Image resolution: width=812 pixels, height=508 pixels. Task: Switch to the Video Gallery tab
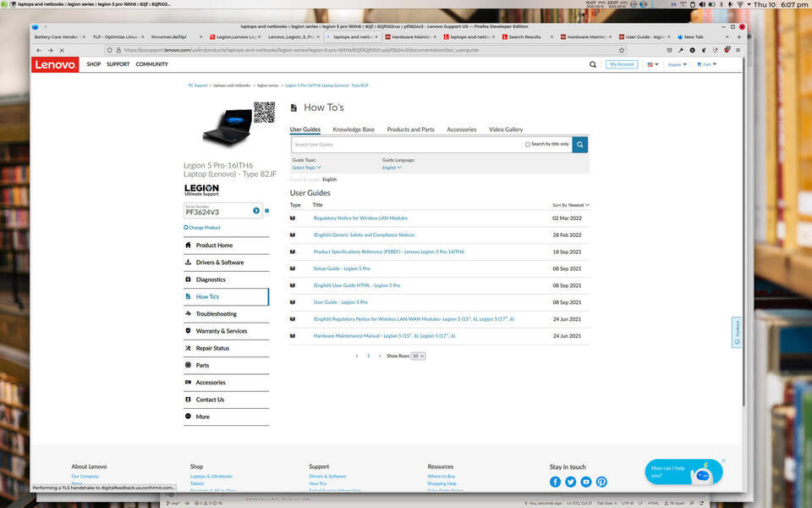(506, 130)
